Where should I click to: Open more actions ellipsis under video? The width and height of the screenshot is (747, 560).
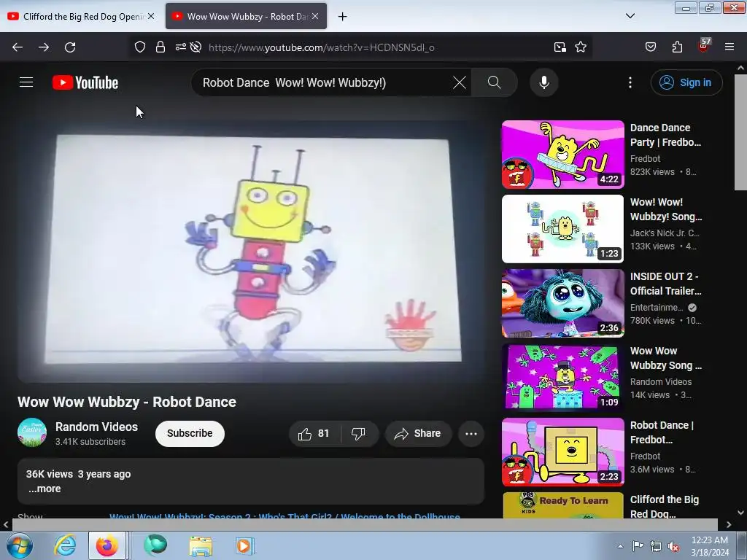471,433
